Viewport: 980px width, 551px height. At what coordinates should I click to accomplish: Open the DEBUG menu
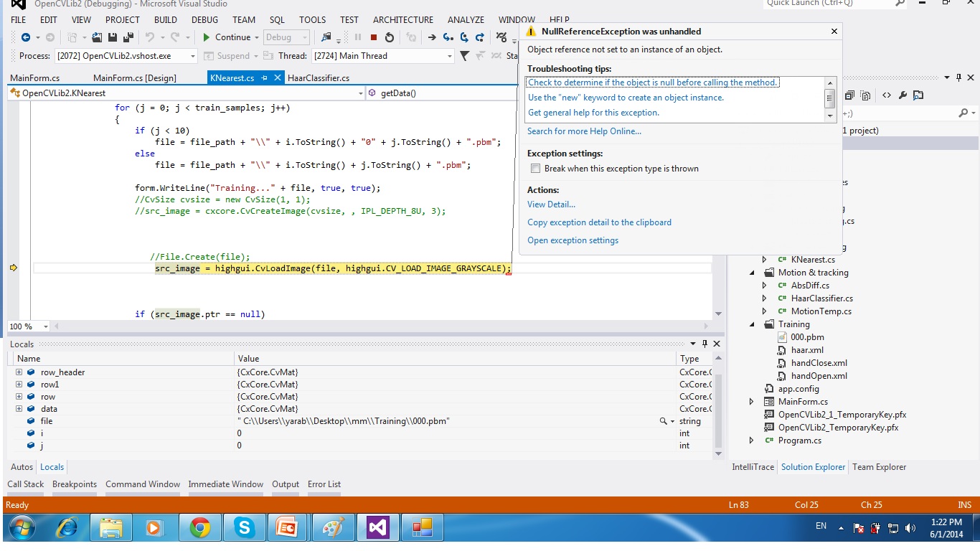(205, 20)
